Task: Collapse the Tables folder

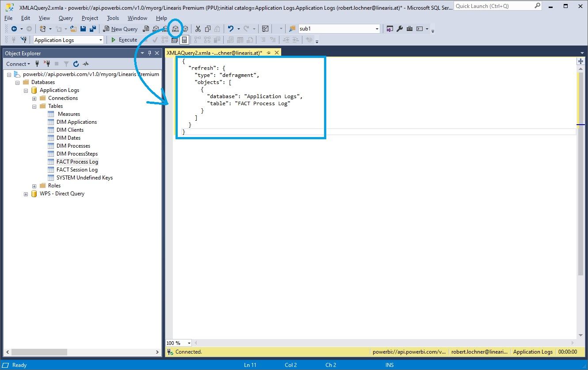Action: click(34, 106)
